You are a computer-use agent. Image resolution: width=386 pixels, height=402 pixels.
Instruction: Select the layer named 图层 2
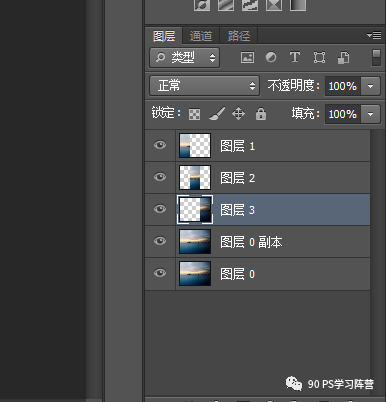pyautogui.click(x=237, y=178)
